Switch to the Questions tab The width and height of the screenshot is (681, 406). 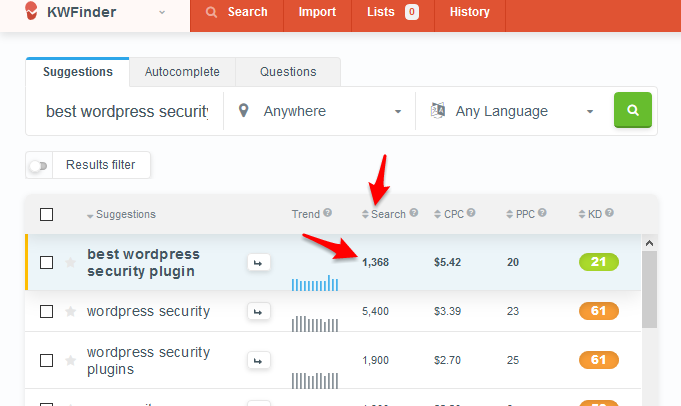pyautogui.click(x=288, y=72)
